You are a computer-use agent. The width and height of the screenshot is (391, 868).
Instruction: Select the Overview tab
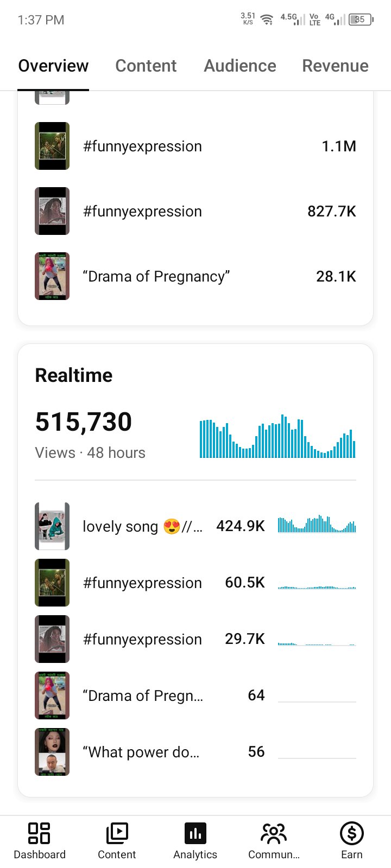53,66
